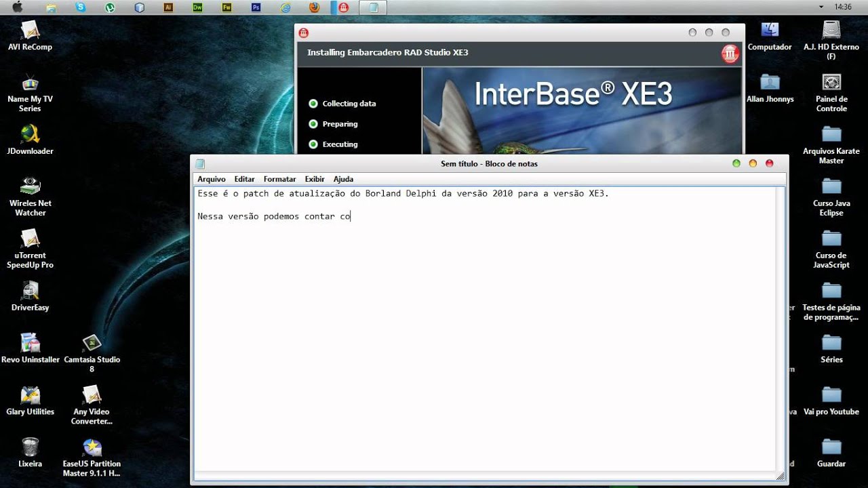Image resolution: width=868 pixels, height=488 pixels.
Task: Open the Arquivo menu in Bloco de notas
Action: 212,179
